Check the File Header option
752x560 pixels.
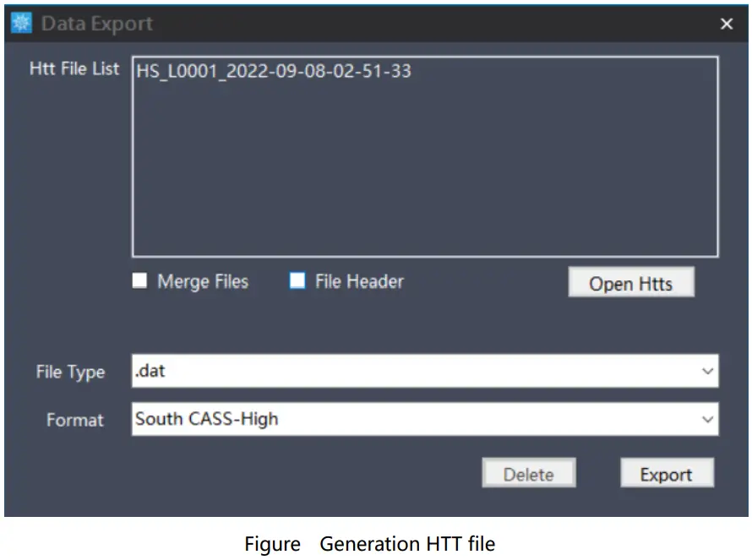(x=296, y=281)
